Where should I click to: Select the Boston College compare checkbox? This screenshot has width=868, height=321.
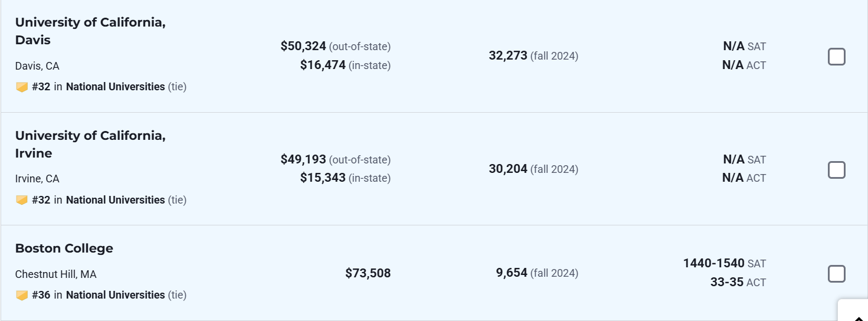coord(836,274)
